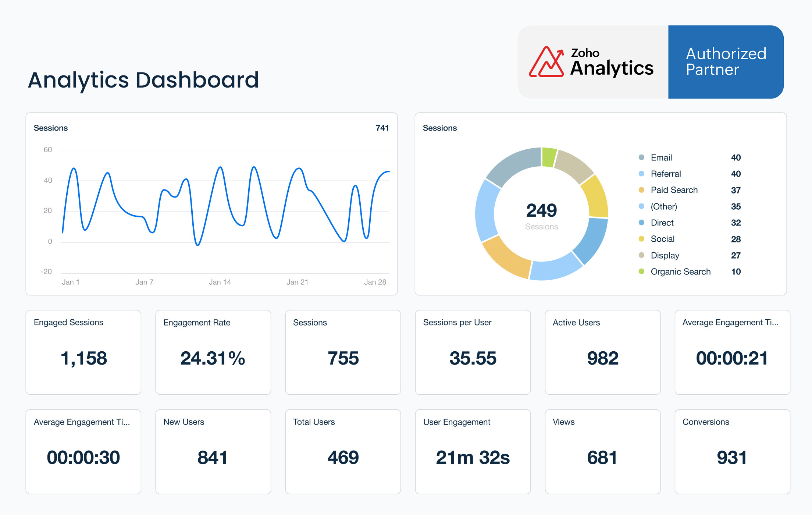Viewport: 812px width, 515px height.
Task: Click the Zoho Analytics logo
Action: 591,61
